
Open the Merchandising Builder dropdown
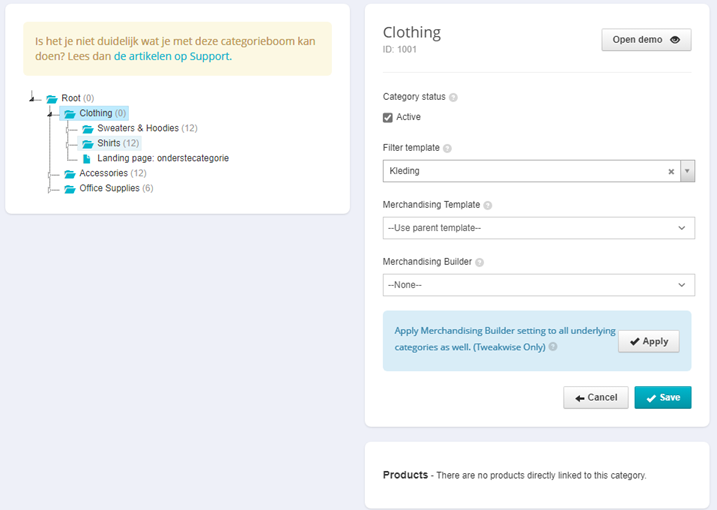click(539, 285)
